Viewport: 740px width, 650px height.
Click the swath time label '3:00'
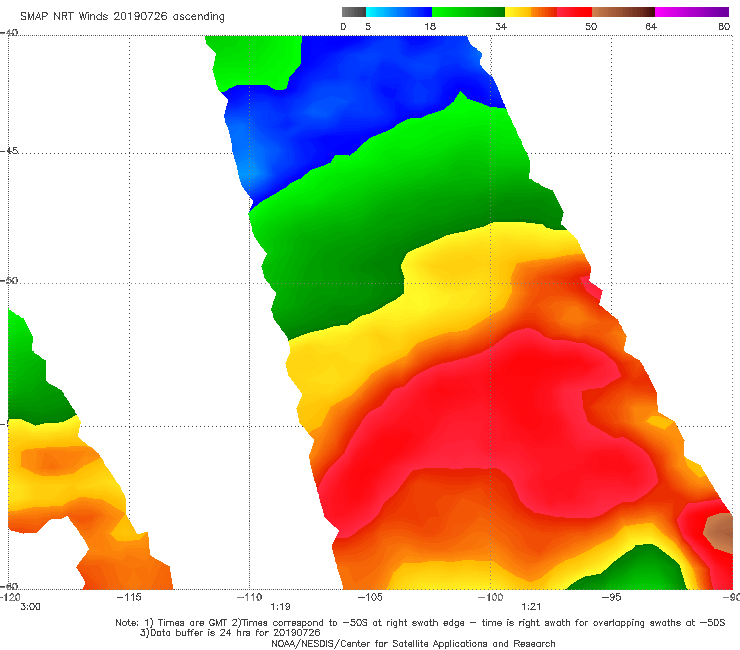(x=30, y=607)
